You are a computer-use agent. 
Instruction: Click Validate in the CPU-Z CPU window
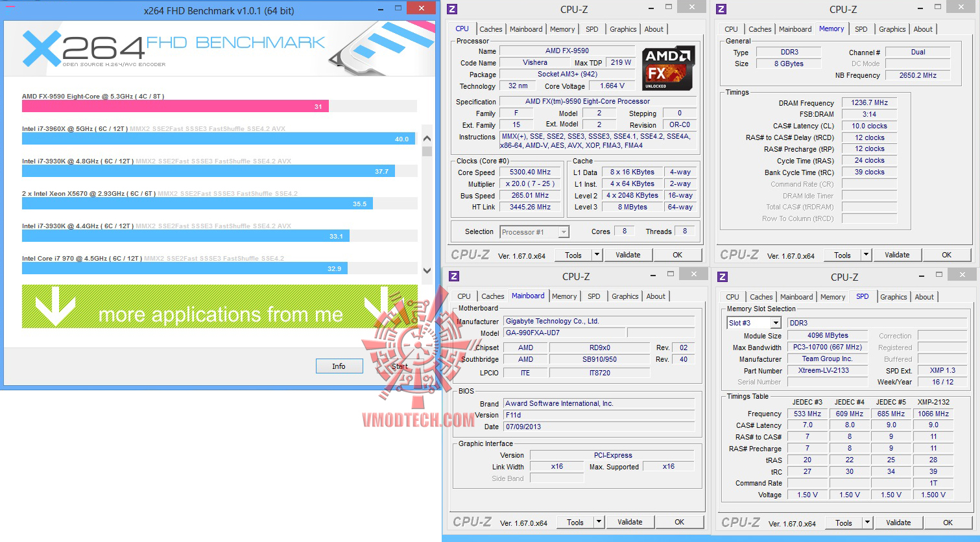coord(628,255)
